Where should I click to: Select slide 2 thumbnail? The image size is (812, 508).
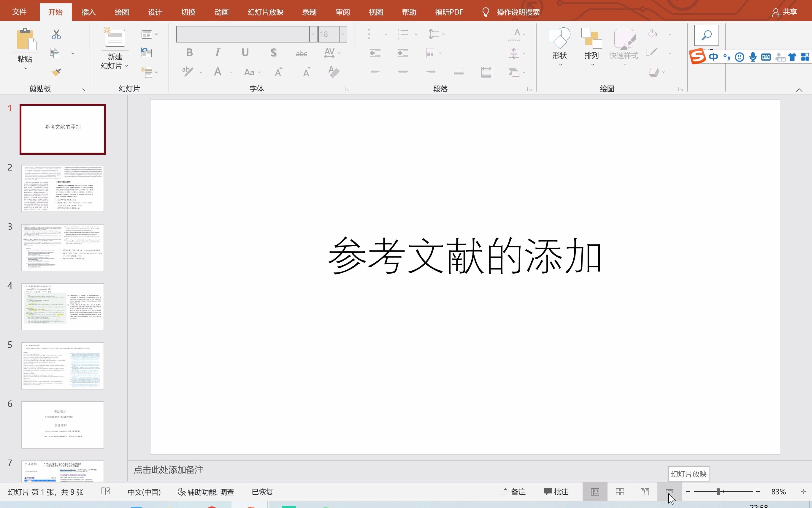click(63, 188)
